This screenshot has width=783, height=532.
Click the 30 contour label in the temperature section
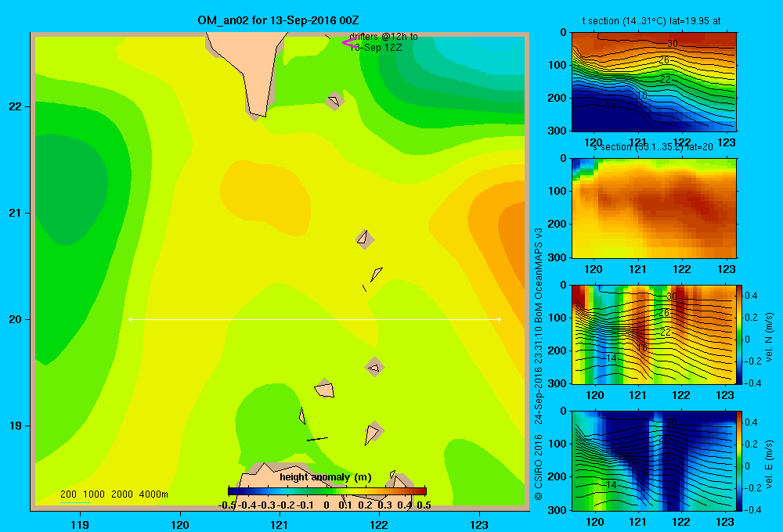pos(673,43)
